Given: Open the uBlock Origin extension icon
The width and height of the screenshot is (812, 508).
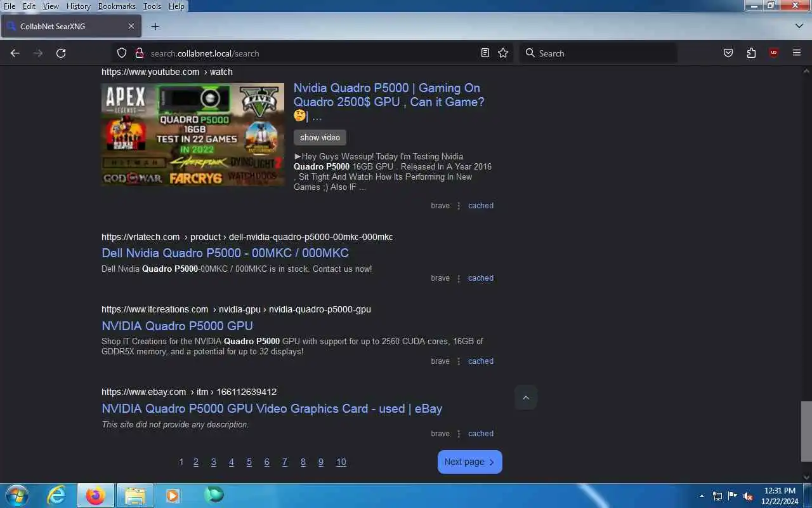Looking at the screenshot, I should pos(774,53).
